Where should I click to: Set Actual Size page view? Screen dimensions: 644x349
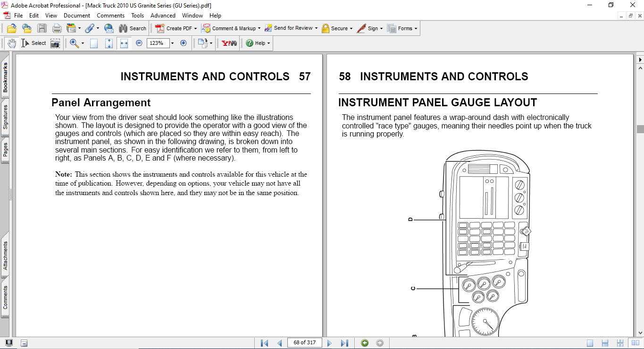point(94,43)
